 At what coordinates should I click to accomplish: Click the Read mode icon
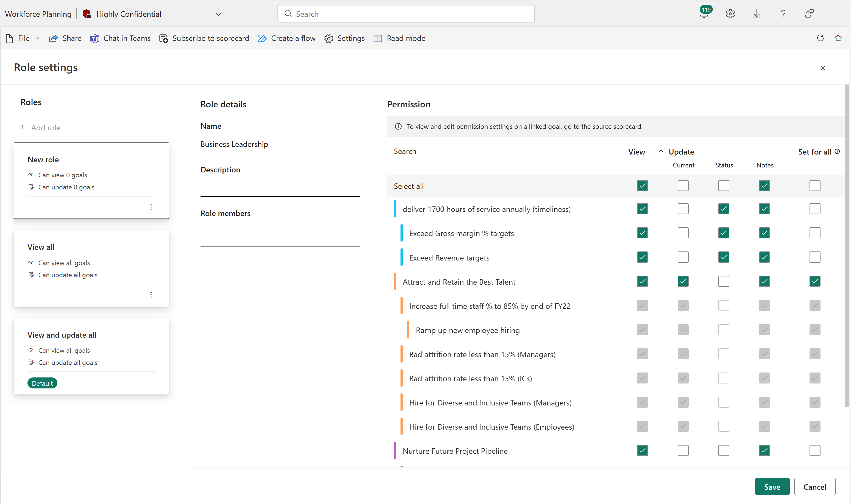(378, 38)
